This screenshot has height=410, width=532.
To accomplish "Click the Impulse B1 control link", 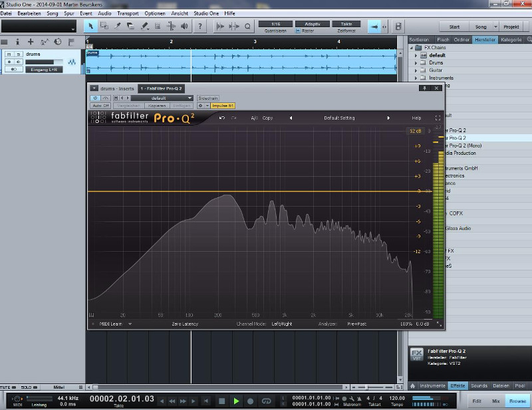I will (x=223, y=106).
